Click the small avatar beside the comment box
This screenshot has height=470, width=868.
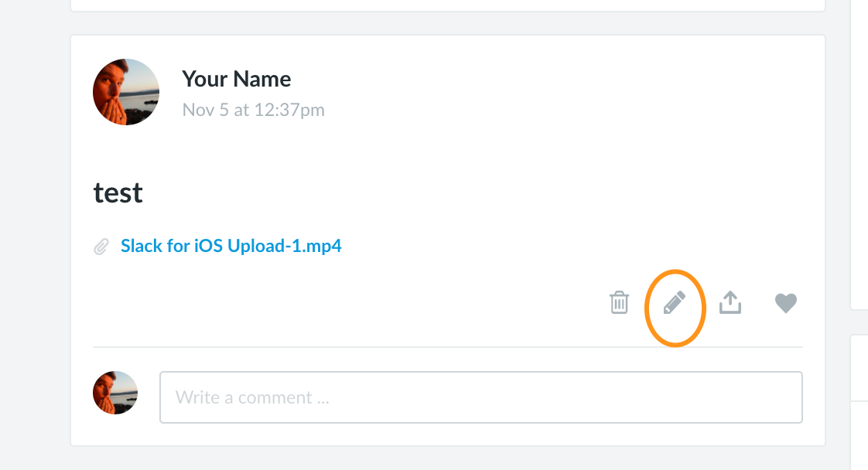115,393
